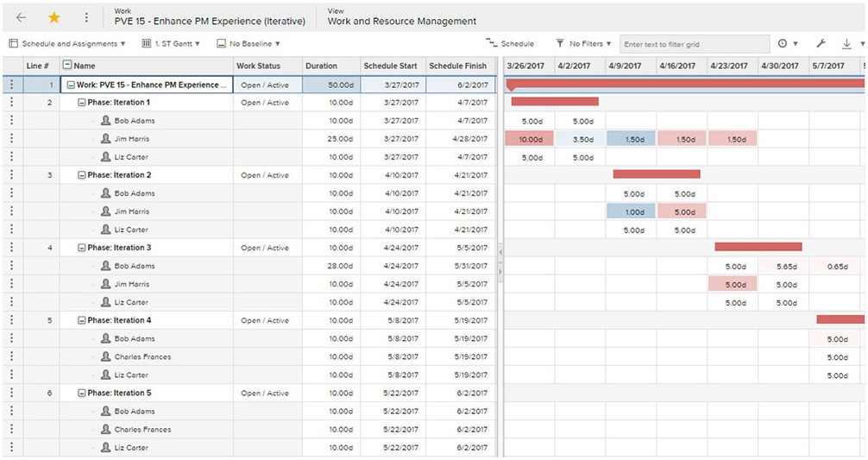
Task: Toggle the favorite star icon
Action: (53, 17)
